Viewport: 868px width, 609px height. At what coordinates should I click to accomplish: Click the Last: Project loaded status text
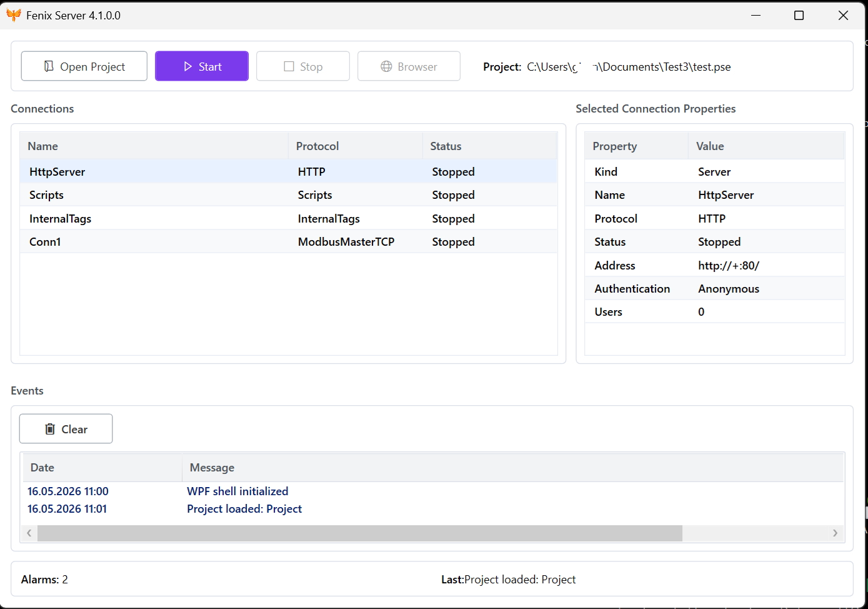(x=509, y=580)
